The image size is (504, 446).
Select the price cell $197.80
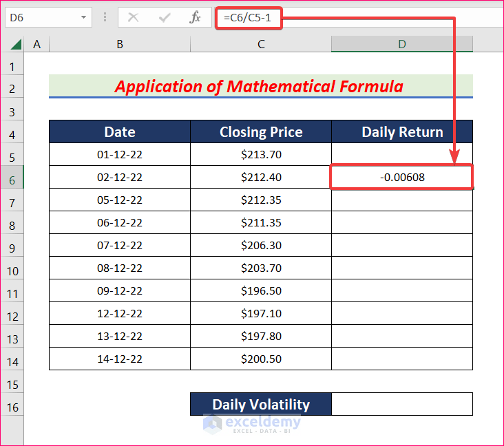[261, 336]
